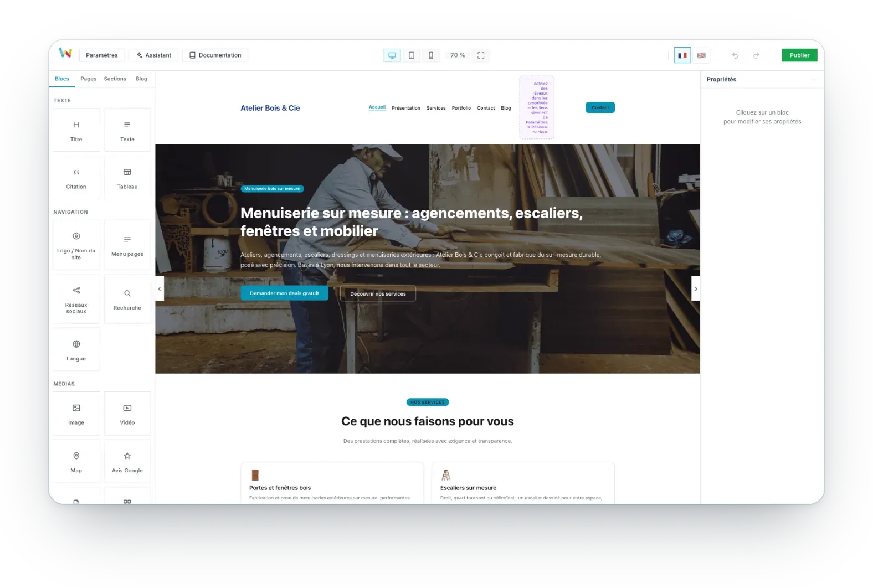The image size is (873, 588).
Task: Select the Vidéo block
Action: [127, 414]
